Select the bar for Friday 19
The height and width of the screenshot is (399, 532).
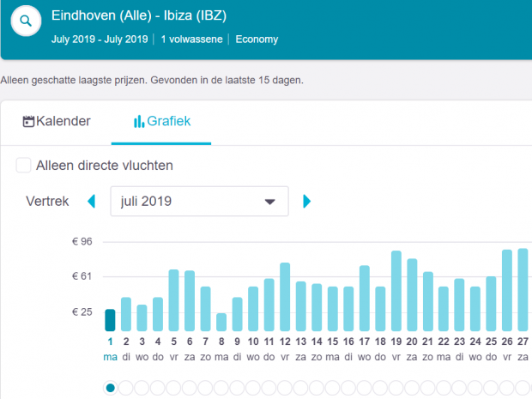[396, 291]
